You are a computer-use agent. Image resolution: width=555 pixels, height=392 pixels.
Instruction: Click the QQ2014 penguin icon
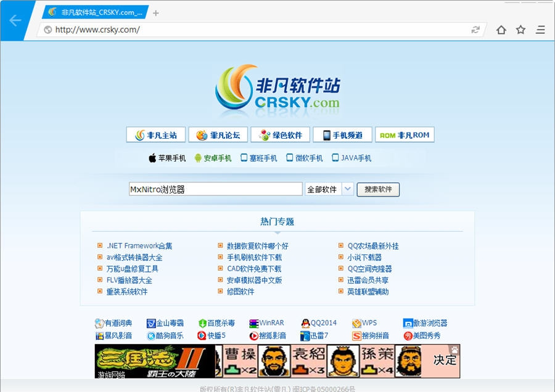click(x=305, y=323)
